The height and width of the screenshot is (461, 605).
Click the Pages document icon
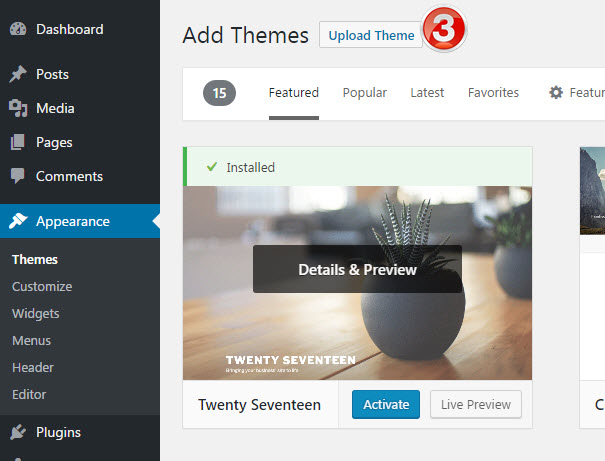click(x=18, y=142)
